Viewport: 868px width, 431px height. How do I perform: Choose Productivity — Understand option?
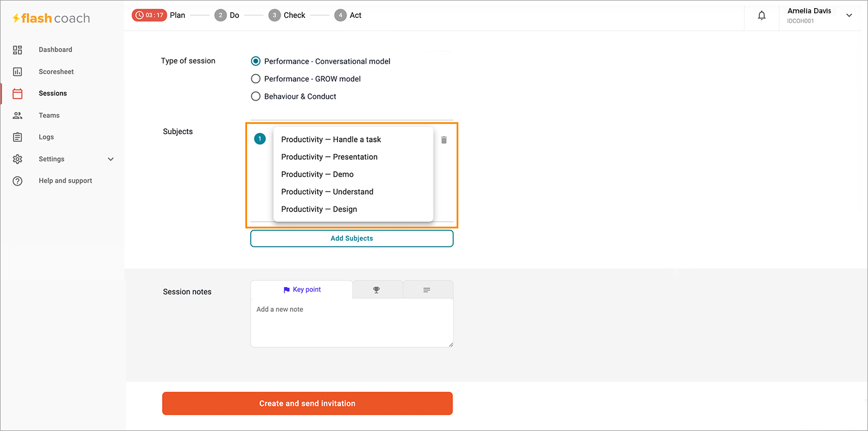coord(353,191)
